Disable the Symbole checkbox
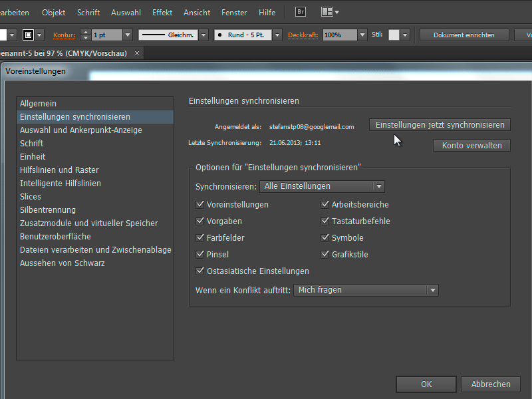This screenshot has width=532, height=399. click(x=325, y=238)
